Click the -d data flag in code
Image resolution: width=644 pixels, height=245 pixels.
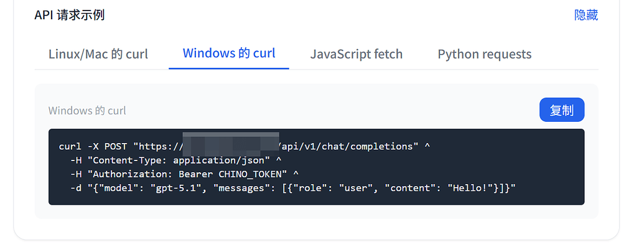tap(75, 188)
